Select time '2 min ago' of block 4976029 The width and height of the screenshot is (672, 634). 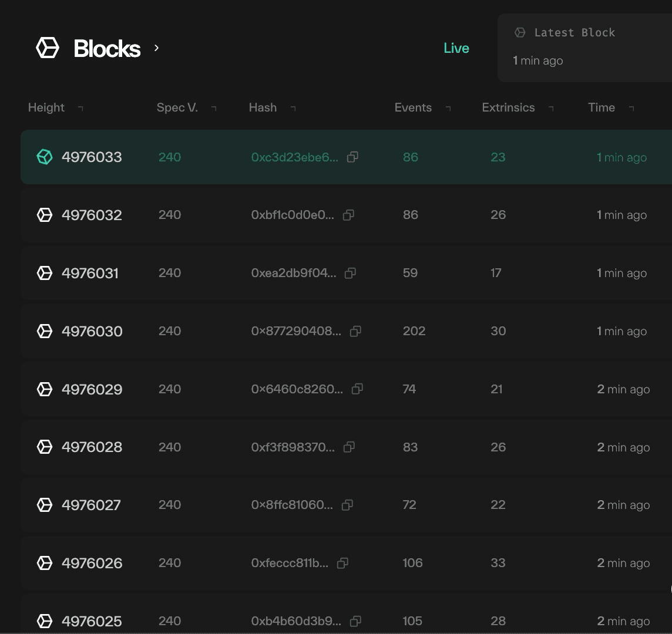pyautogui.click(x=624, y=389)
